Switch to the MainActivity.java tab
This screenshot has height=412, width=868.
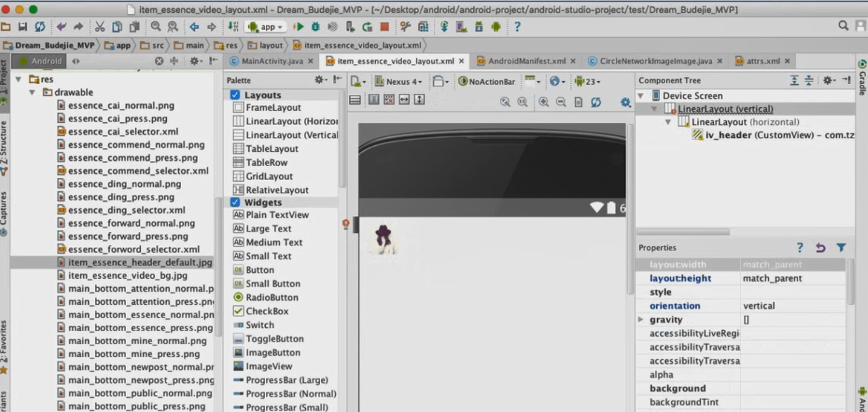271,61
